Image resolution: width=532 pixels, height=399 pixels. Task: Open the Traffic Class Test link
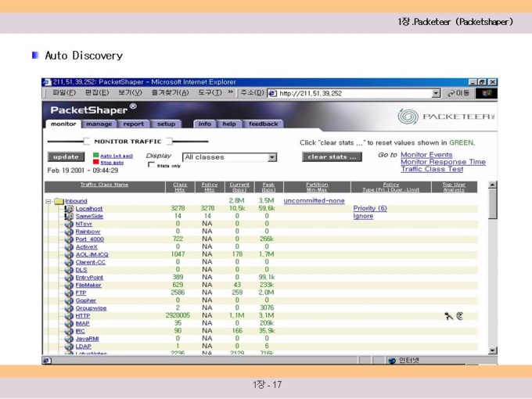[432, 169]
